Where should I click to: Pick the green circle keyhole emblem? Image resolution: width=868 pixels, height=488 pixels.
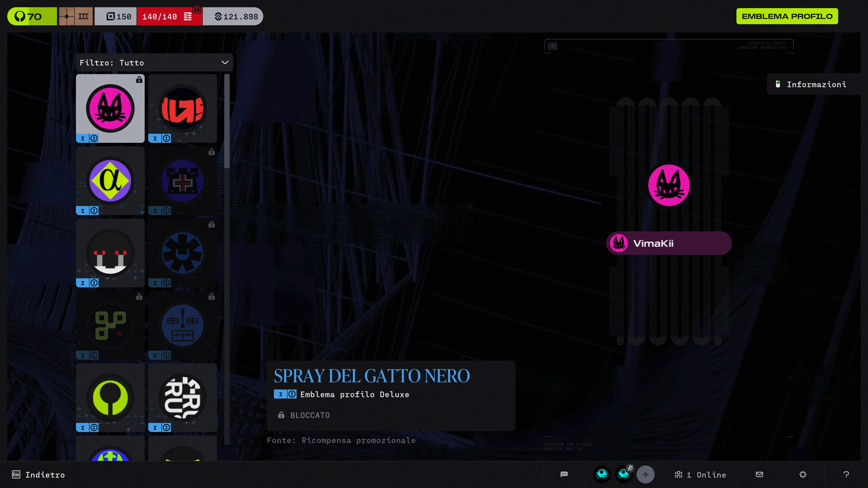click(110, 397)
